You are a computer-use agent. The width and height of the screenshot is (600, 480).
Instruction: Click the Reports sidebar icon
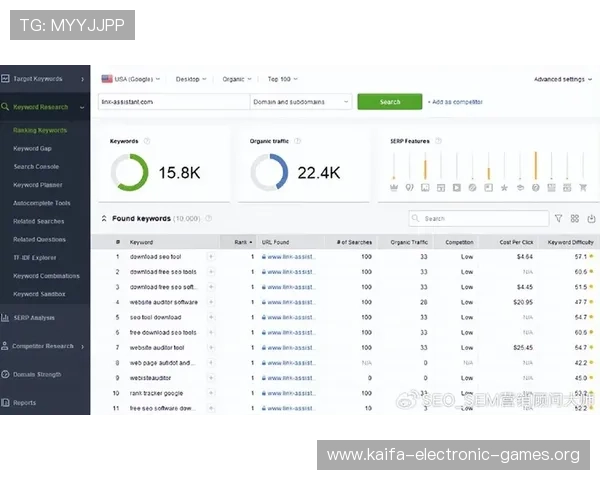[x=6, y=403]
